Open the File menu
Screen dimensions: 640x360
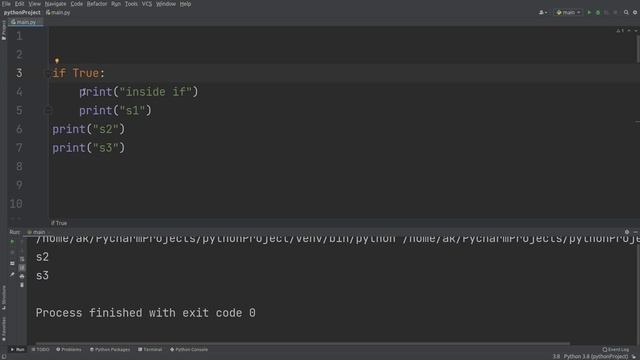pos(6,4)
